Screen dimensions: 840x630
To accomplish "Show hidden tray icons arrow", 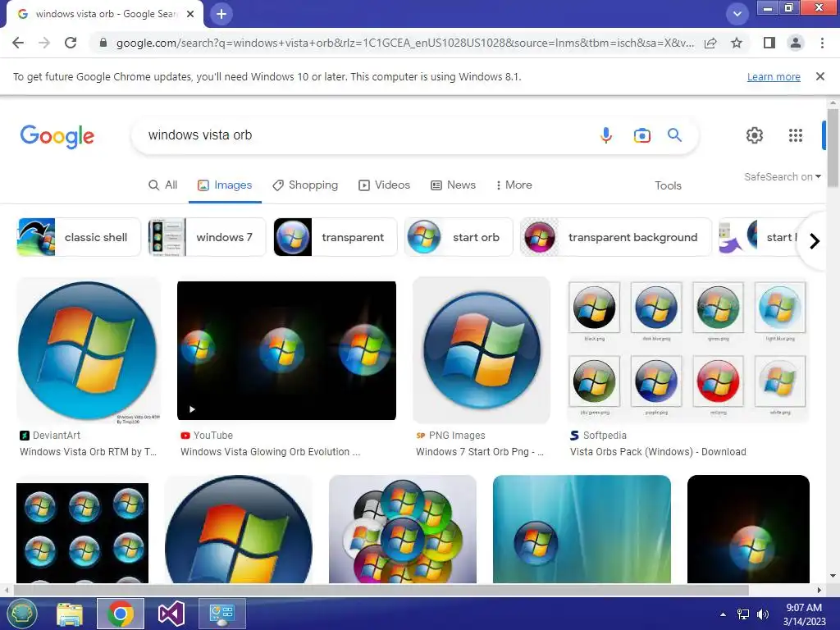I will click(x=724, y=614).
